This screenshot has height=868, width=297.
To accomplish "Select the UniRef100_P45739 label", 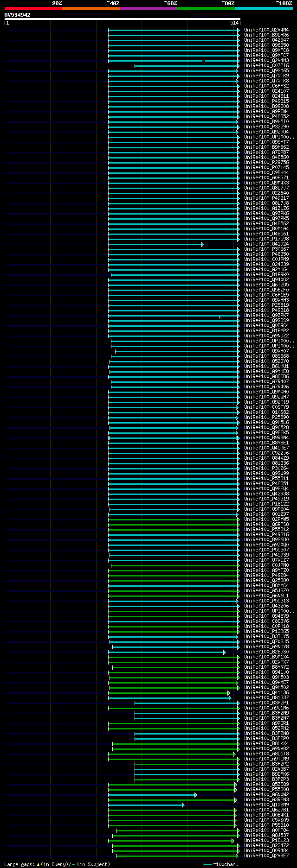I will pyautogui.click(x=266, y=555).
